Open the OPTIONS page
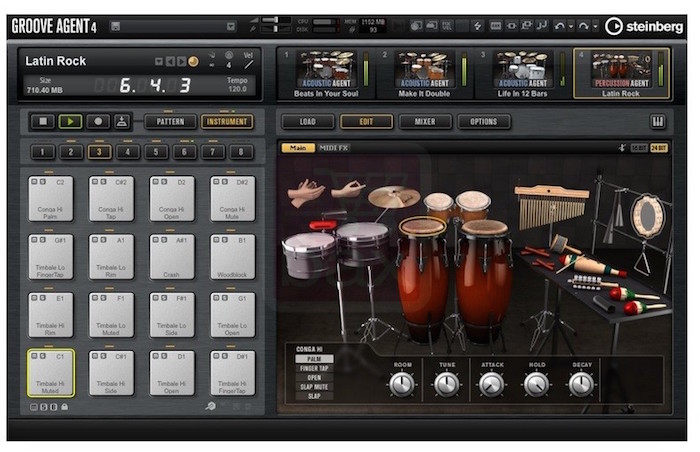Image resolution: width=700 pixels, height=452 pixels. coord(483,121)
